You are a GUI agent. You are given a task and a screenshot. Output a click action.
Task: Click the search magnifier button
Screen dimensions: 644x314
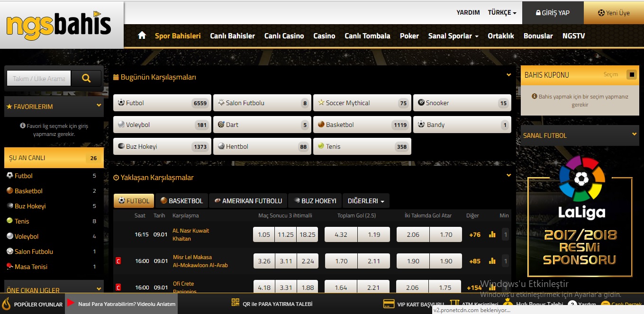pos(86,79)
